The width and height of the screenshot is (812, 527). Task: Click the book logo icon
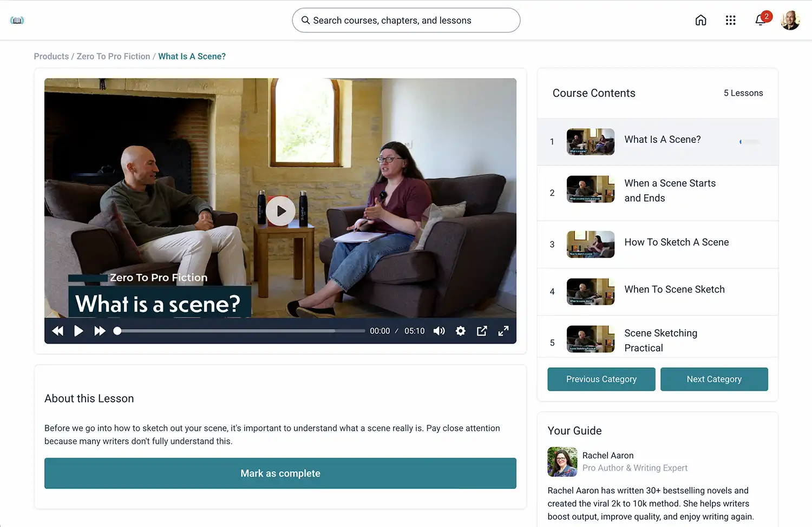click(17, 21)
